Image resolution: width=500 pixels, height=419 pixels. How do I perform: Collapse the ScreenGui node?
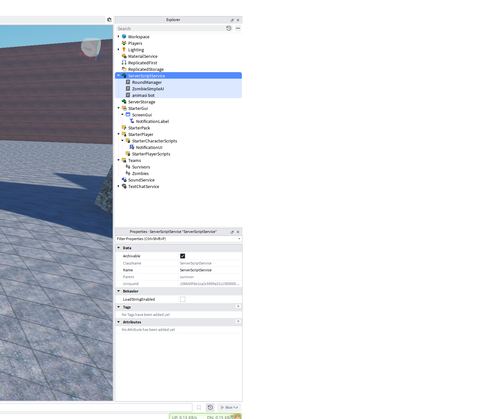click(122, 114)
